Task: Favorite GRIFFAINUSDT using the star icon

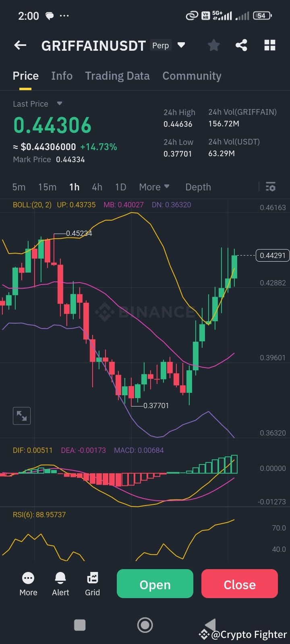Action: click(x=213, y=45)
